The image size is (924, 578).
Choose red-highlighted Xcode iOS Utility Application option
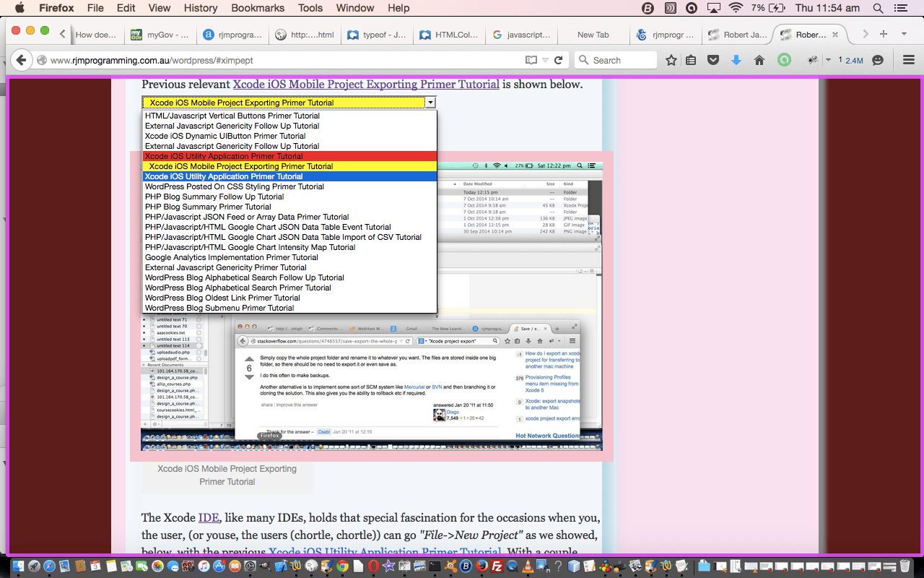pos(289,156)
